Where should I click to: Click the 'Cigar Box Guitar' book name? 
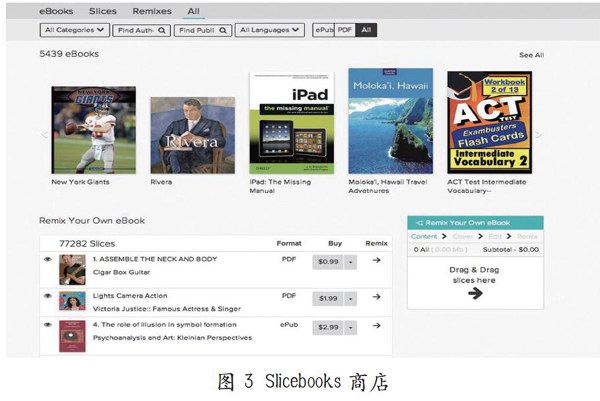(x=121, y=272)
